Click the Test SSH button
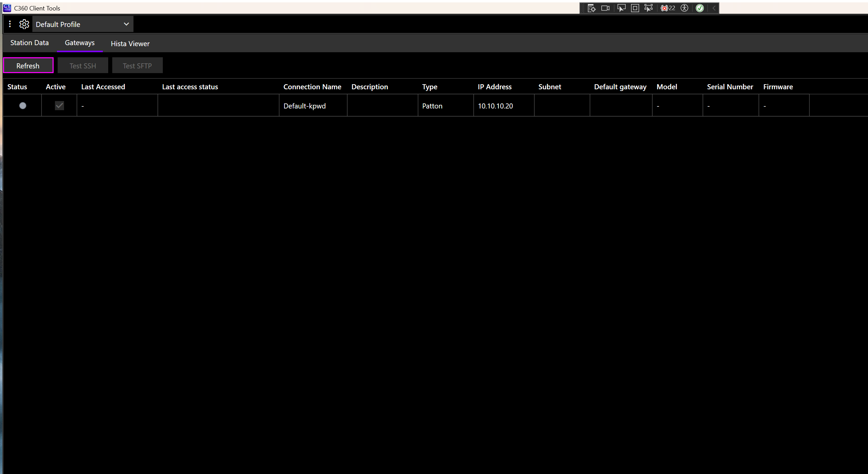This screenshot has width=868, height=474. coord(83,65)
